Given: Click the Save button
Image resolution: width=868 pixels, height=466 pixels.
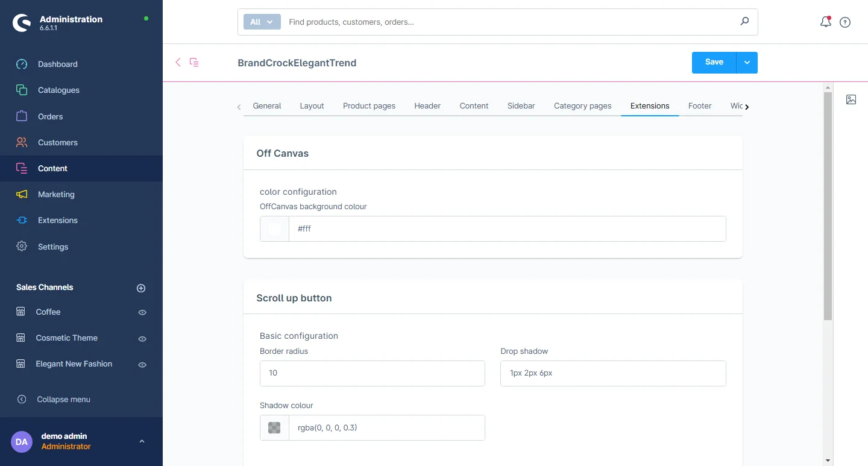Looking at the screenshot, I should tap(714, 63).
